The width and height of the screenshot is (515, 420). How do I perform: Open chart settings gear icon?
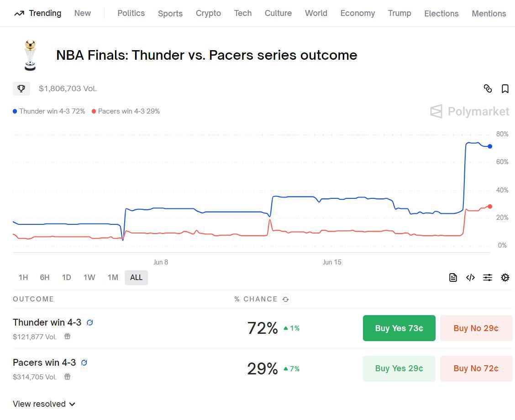tap(505, 277)
